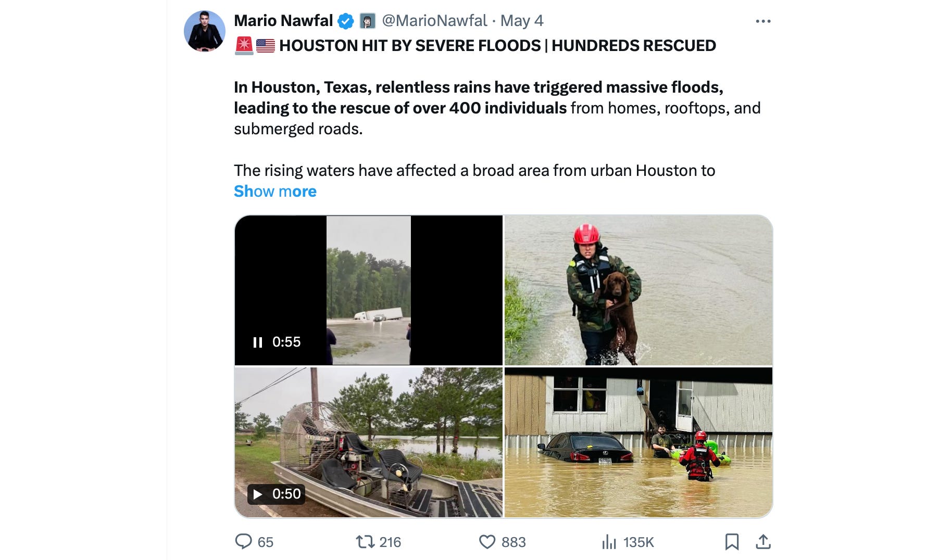Open the Mario Nawfal display name link
The width and height of the screenshot is (952, 560).
tap(283, 21)
